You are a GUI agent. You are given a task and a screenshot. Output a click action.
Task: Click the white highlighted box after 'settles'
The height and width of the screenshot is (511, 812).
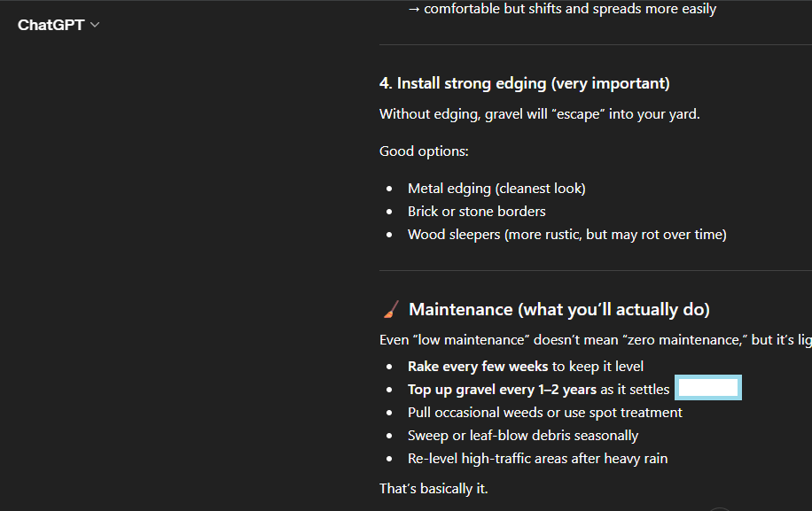pos(708,389)
